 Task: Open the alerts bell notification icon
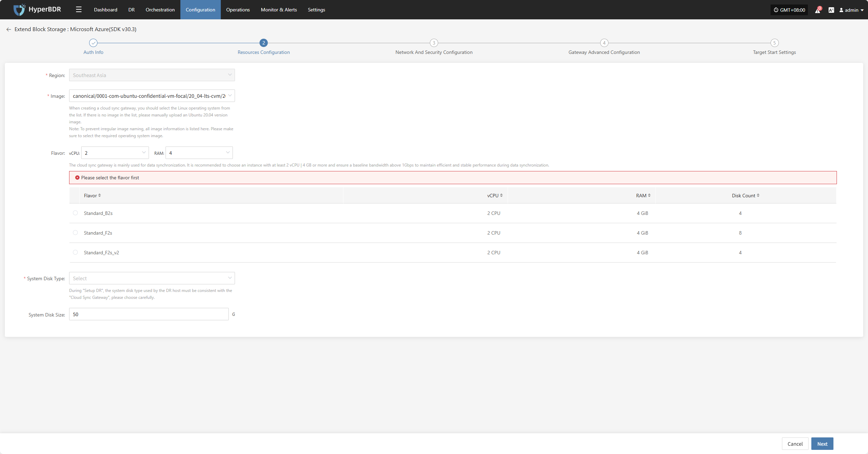tap(818, 10)
